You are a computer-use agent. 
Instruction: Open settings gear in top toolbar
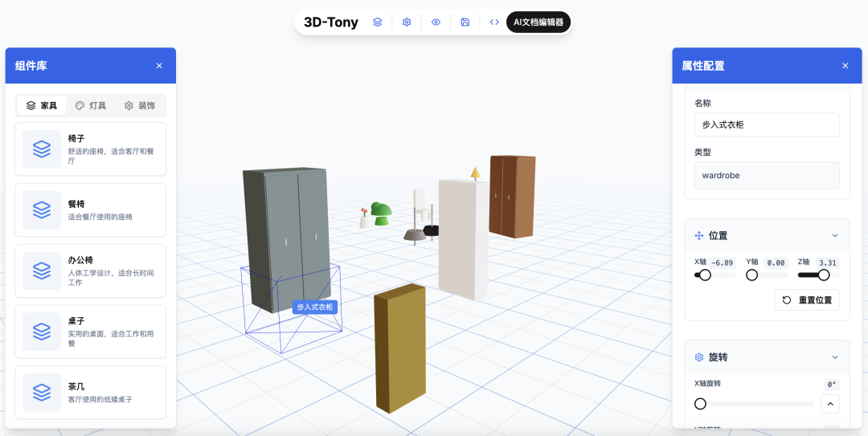click(407, 22)
